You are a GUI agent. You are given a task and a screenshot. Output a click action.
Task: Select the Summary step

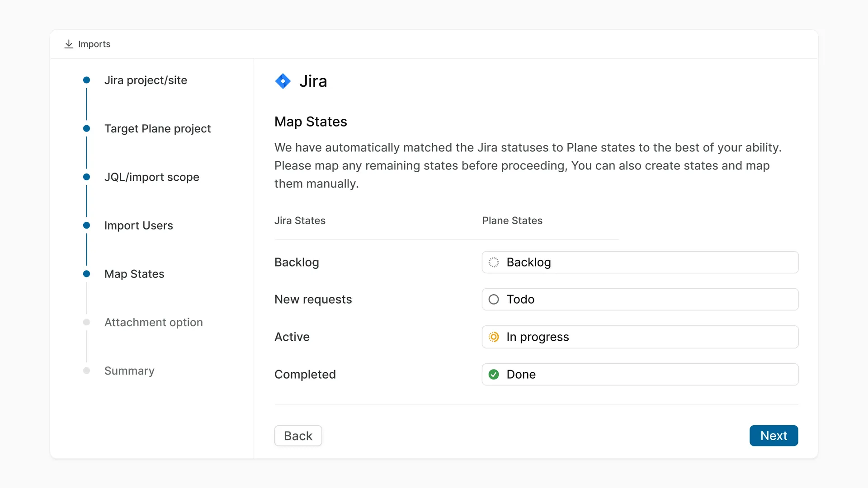click(129, 371)
